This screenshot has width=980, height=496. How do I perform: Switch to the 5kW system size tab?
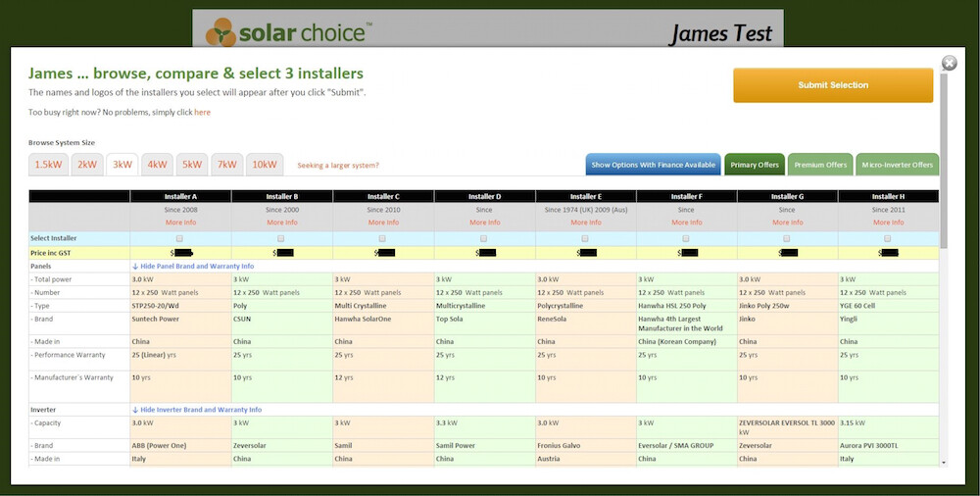pos(192,165)
